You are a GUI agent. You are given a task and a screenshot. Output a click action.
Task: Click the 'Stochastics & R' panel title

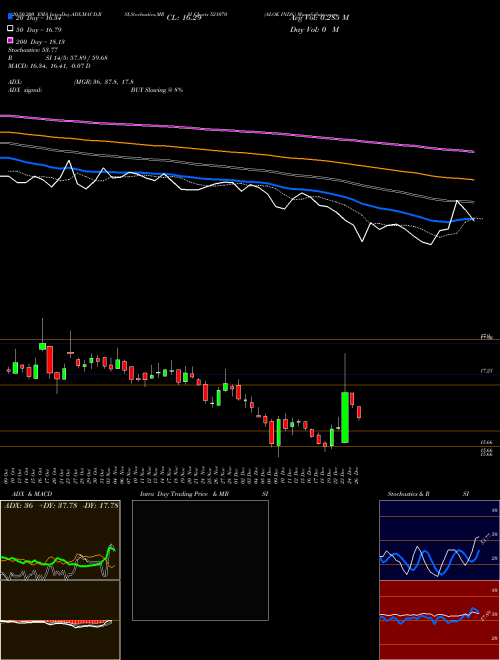[408, 494]
